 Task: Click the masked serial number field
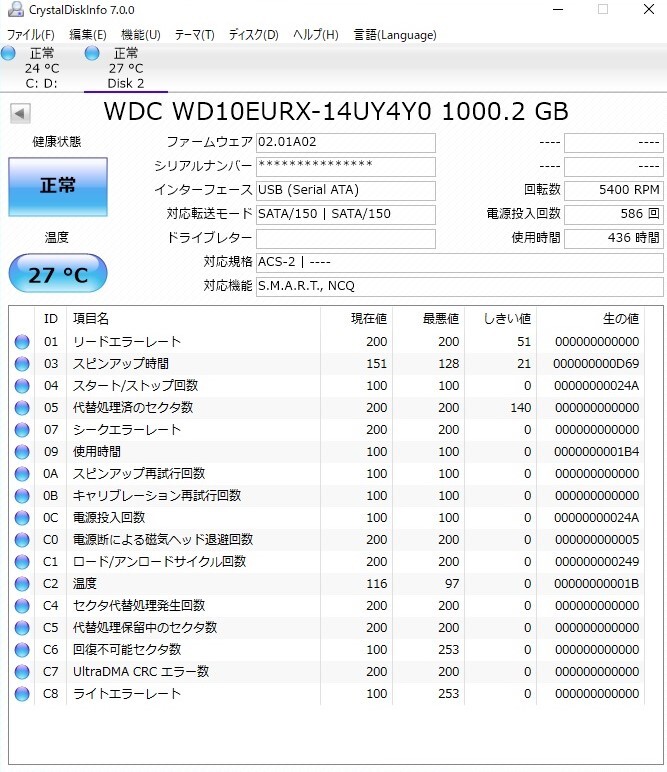(x=346, y=166)
